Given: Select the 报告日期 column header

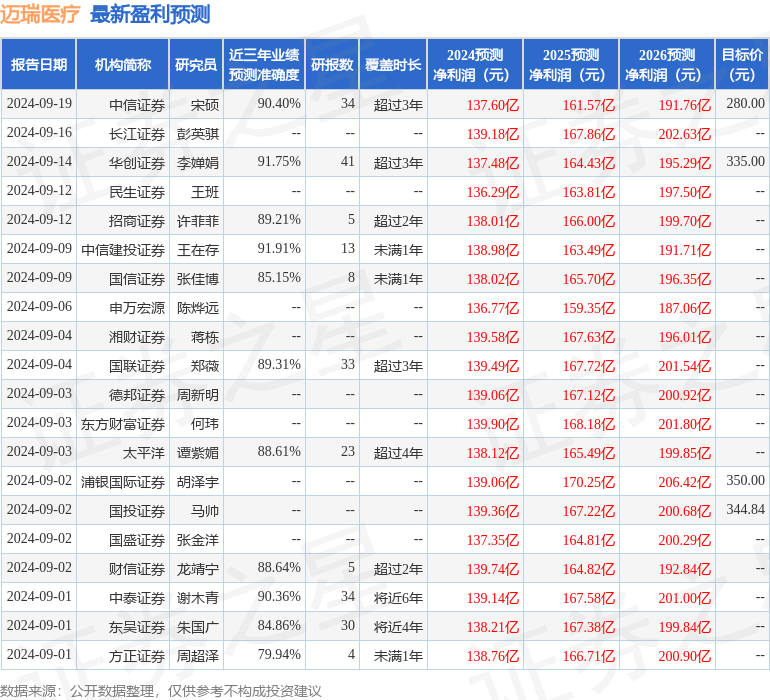Looking at the screenshot, I should (39, 65).
